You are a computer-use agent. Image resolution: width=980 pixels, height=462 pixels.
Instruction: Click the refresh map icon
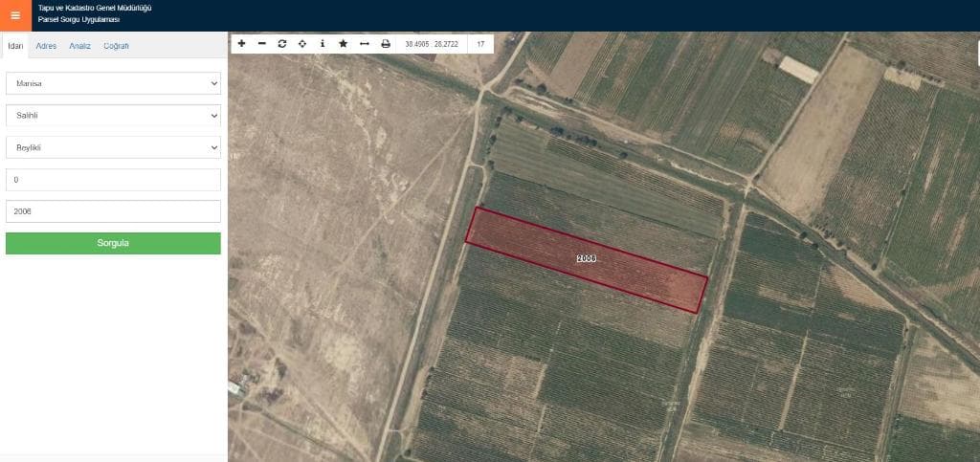click(x=282, y=44)
